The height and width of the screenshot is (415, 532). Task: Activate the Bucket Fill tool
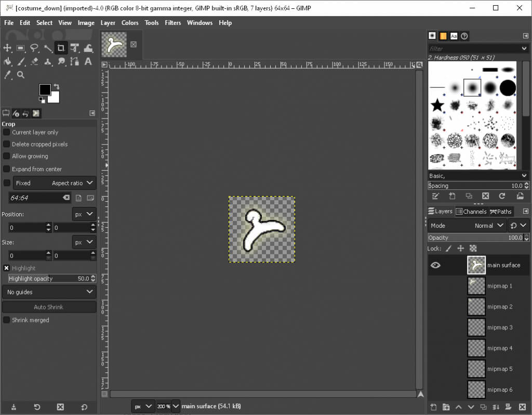(x=7, y=62)
